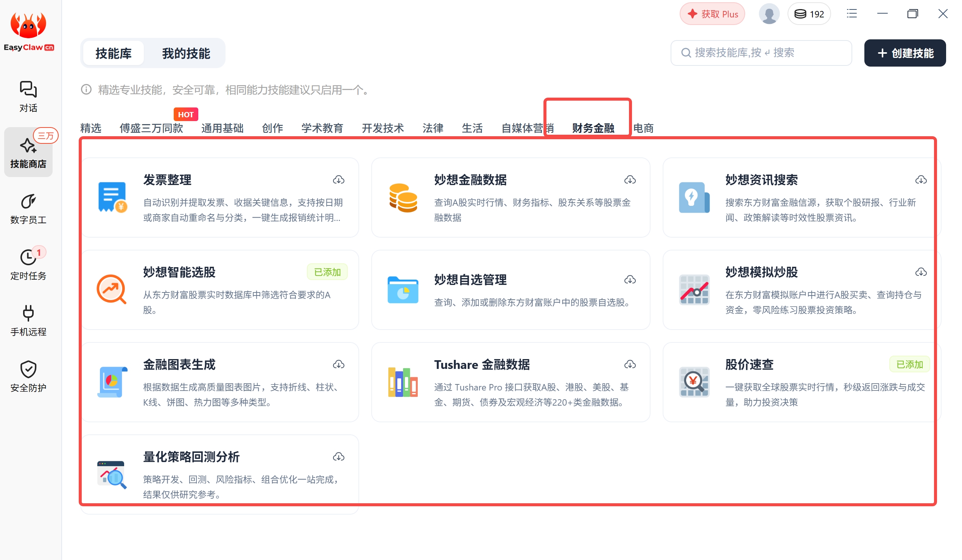
Task: Click the 量化策略回测分析 icon
Action: pyautogui.click(x=112, y=475)
